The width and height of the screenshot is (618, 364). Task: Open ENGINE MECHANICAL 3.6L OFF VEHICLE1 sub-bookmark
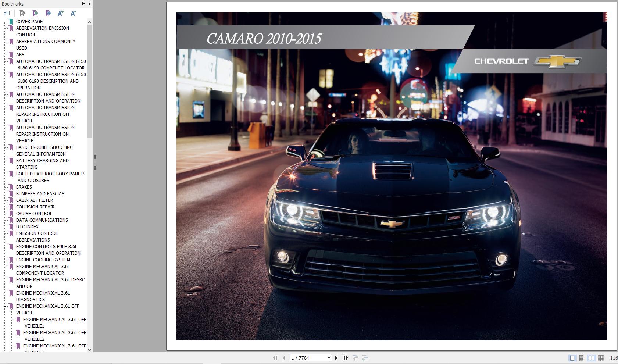(54, 323)
